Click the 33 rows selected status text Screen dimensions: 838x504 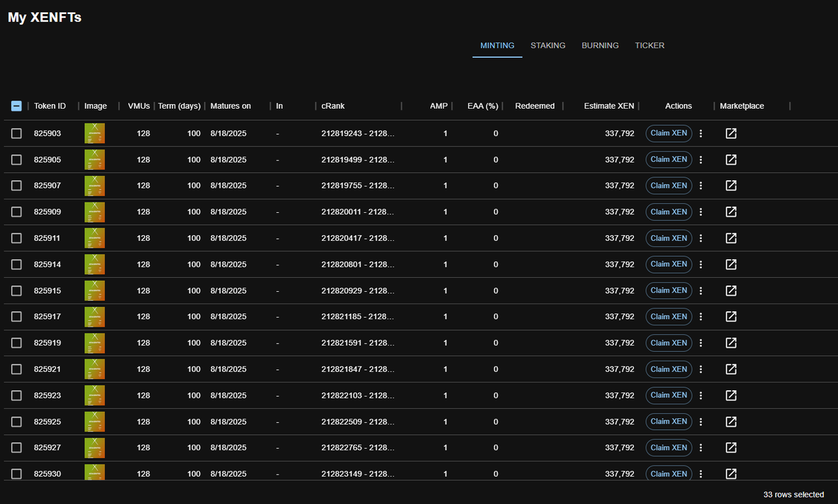coord(793,494)
